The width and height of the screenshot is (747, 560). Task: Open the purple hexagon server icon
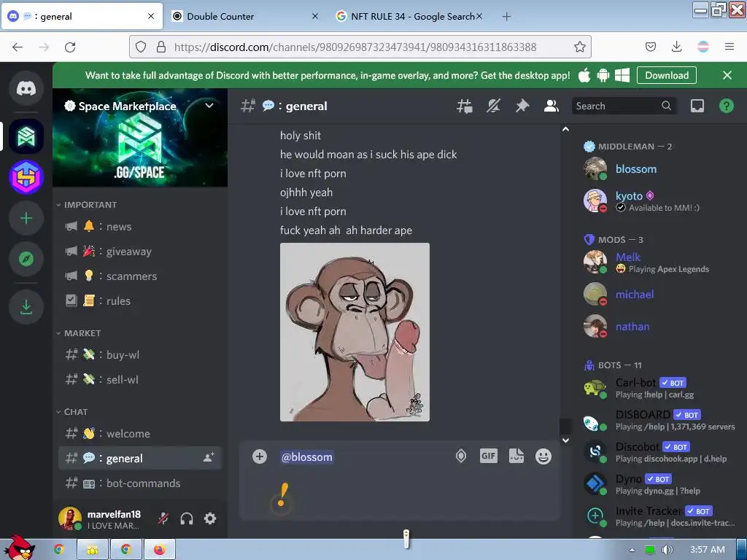tap(26, 177)
